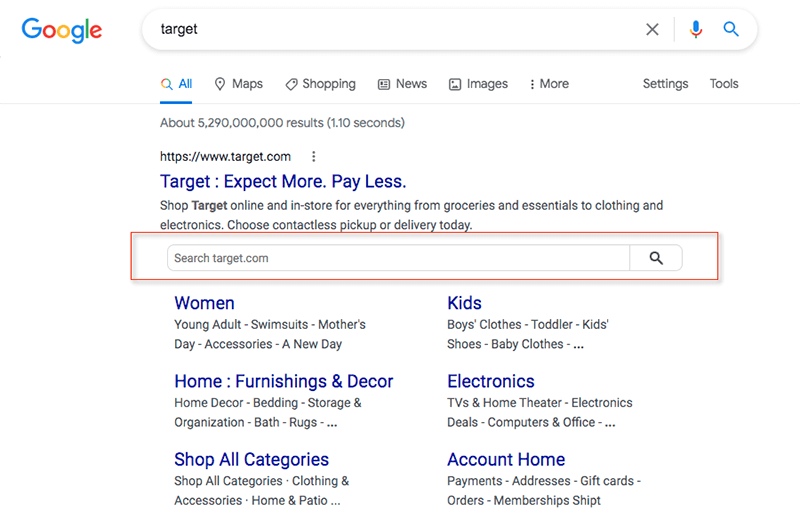Click the Young Adult - Swimsuits description text
Viewport: 800px width, 527px height.
pyautogui.click(x=270, y=334)
